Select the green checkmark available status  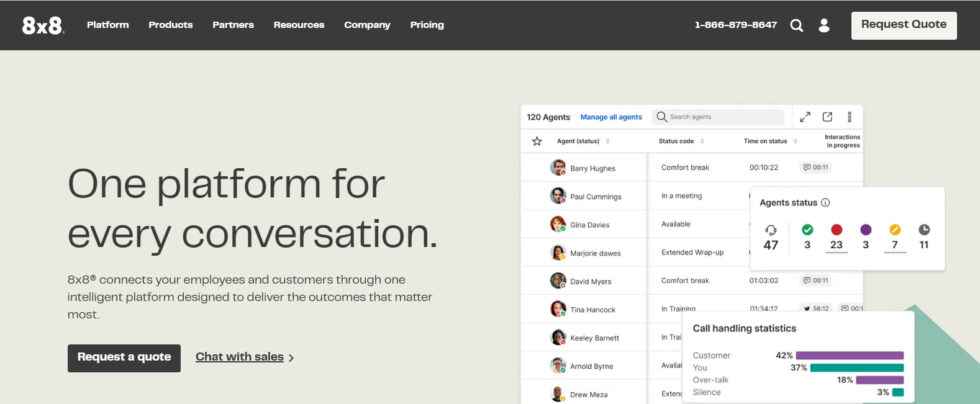tap(807, 230)
